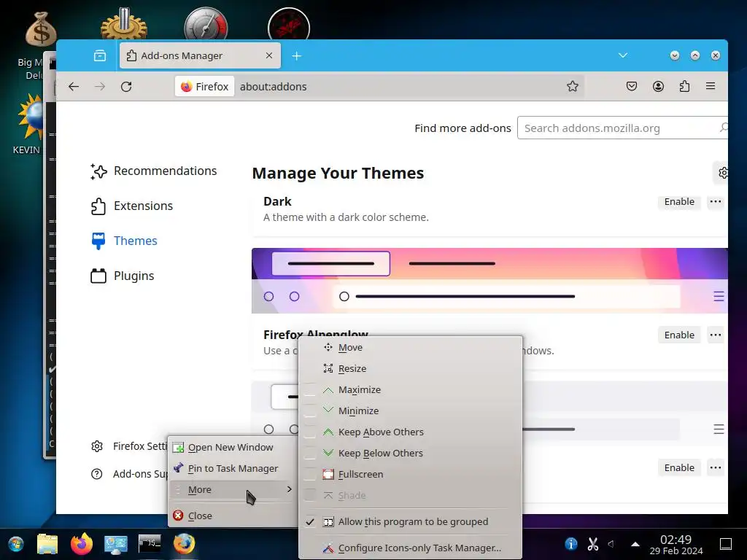Expand the list all tabs chevron
This screenshot has height=560, width=747.
point(623,55)
